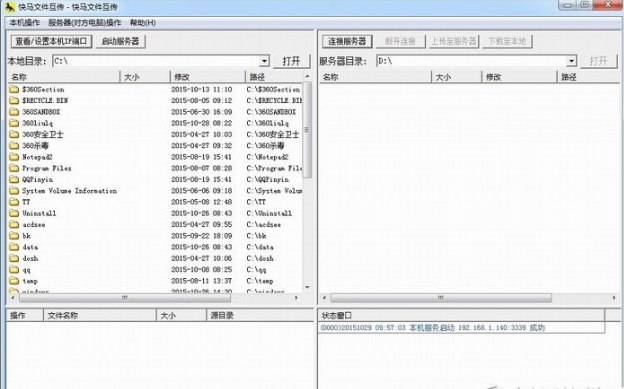The image size is (624, 389).
Task: Expand the 服务器目录 dropdown arrow
Action: click(571, 61)
